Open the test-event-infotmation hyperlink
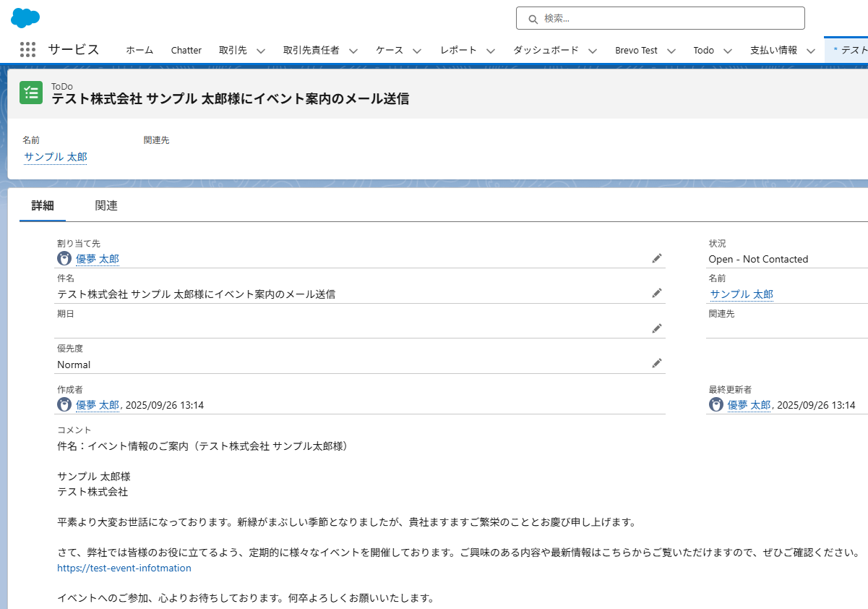 pyautogui.click(x=124, y=568)
